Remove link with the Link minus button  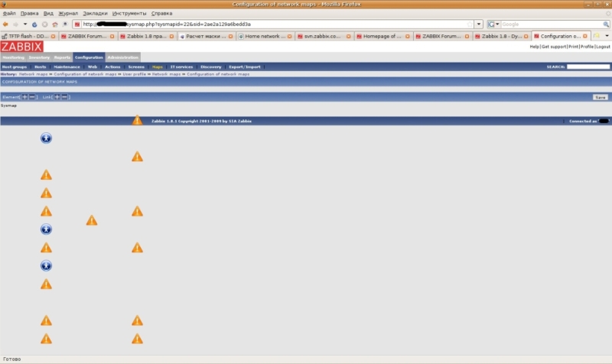pos(64,97)
